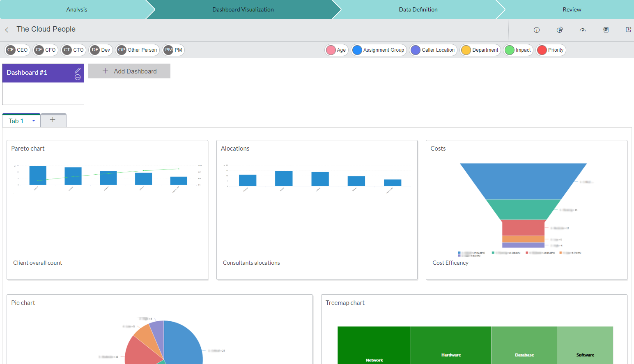
Task: Select the Department dimension chip
Action: click(480, 50)
